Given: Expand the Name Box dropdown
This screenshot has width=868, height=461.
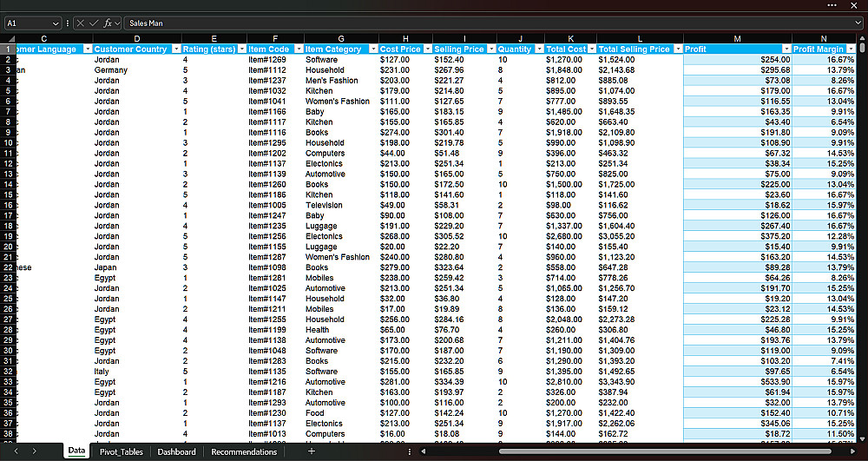Looking at the screenshot, I should (55, 23).
